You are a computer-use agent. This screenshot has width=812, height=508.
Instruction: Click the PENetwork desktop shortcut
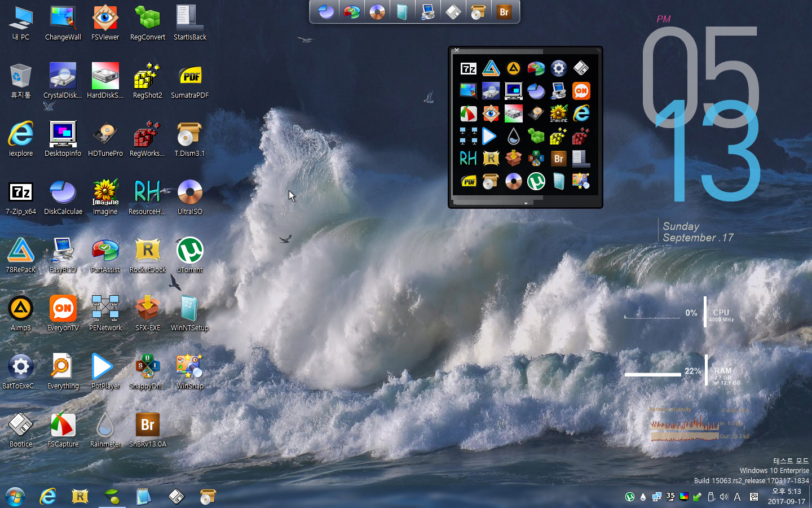click(x=105, y=314)
